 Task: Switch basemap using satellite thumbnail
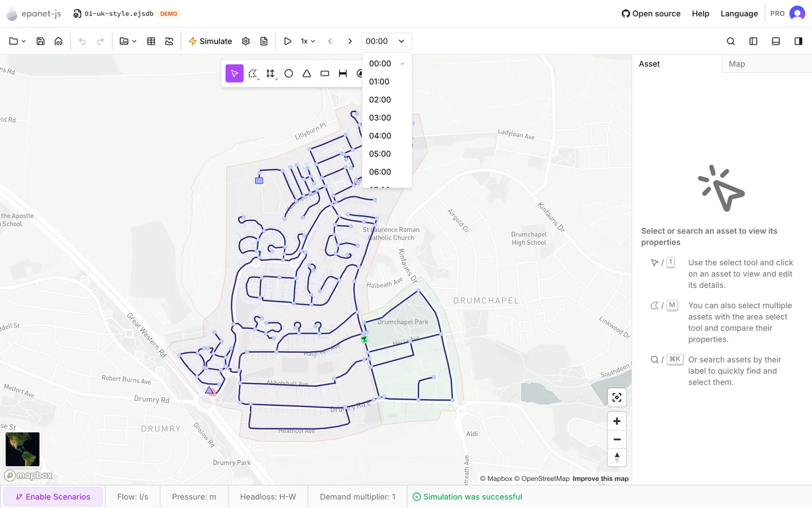point(23,449)
